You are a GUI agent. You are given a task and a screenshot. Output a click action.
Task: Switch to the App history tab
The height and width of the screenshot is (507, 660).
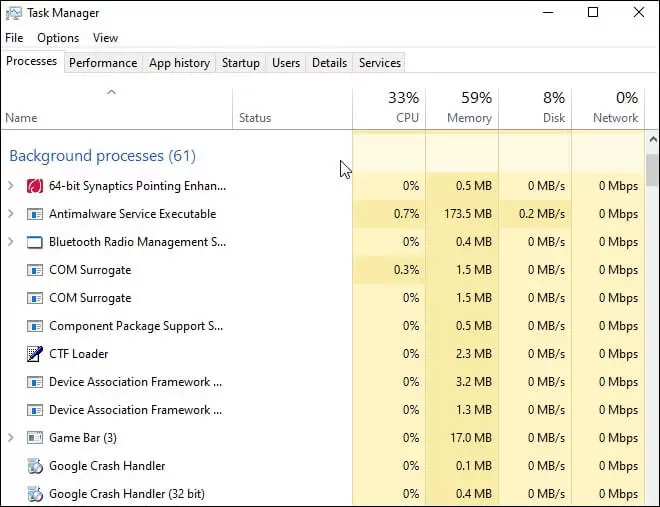[x=179, y=63]
